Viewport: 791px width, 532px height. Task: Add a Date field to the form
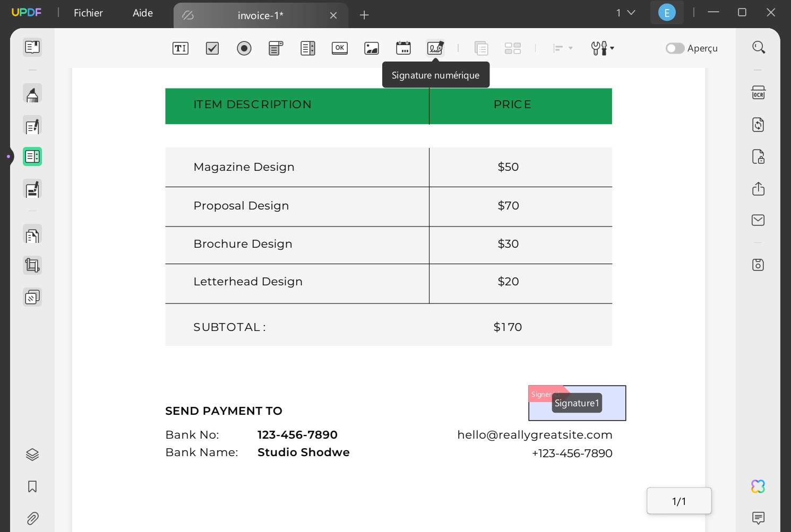coord(403,48)
